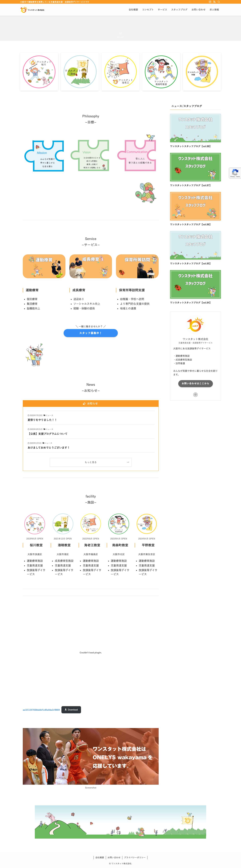Click the search magnifier icon in header
241x868 pixels.
219,2
